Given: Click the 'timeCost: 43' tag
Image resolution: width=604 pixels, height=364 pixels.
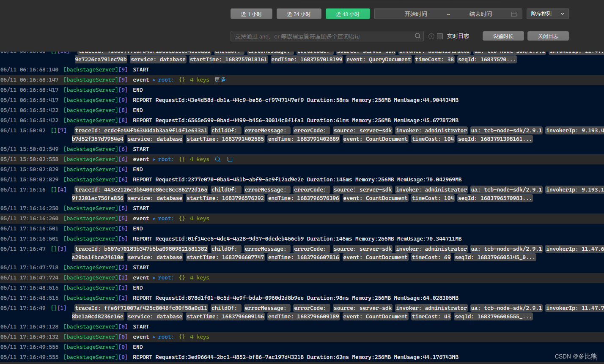Looking at the screenshot, I should tap(431, 317).
